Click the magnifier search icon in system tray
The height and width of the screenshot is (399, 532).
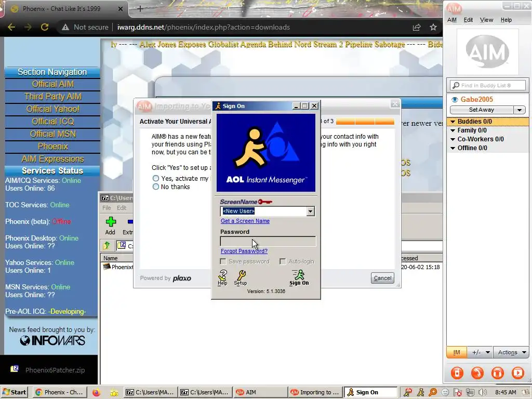tap(433, 392)
